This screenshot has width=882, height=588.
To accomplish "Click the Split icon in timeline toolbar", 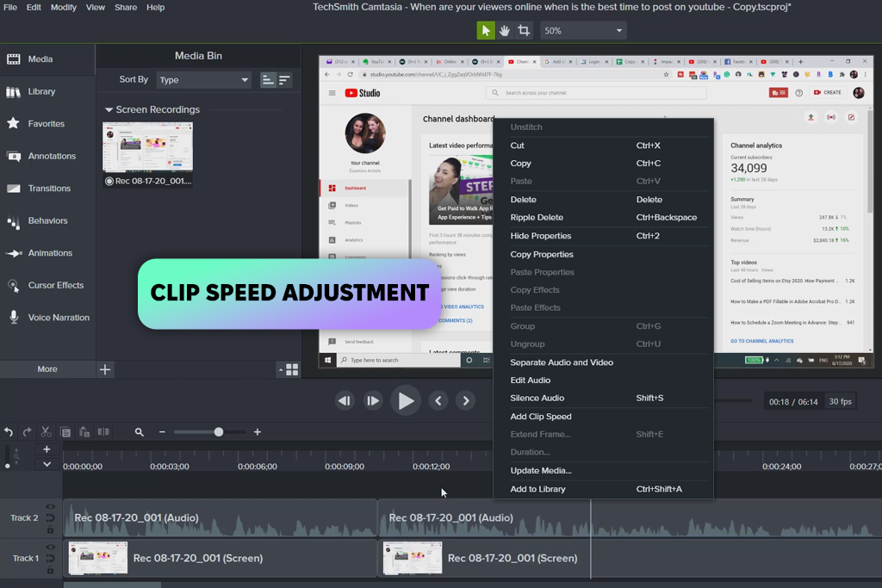I will pyautogui.click(x=103, y=431).
